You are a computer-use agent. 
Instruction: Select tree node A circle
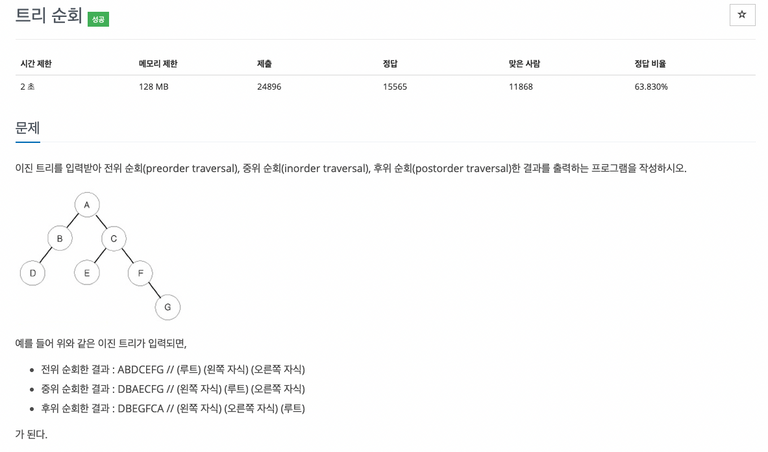87,205
